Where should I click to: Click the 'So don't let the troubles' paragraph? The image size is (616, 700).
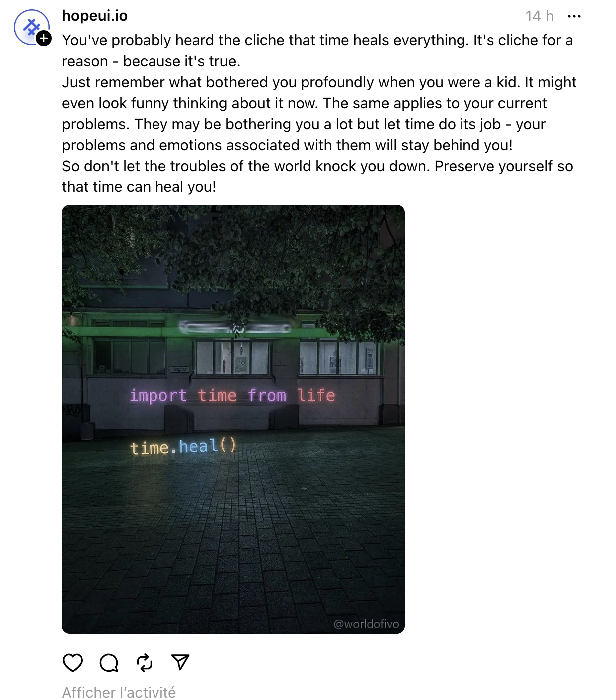tap(317, 166)
